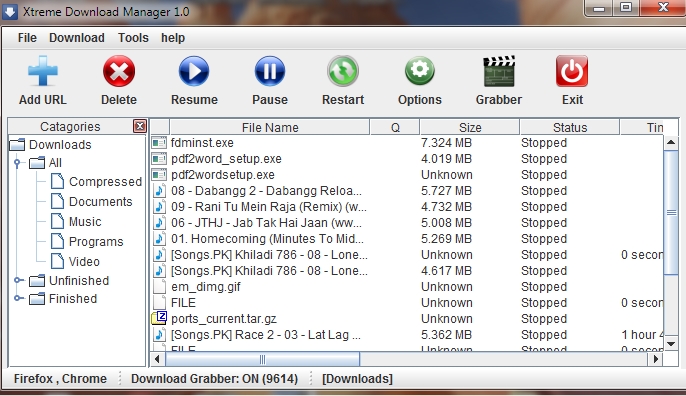Click the blue Resume play icon
Screen dimensions: 686x396
tap(194, 71)
